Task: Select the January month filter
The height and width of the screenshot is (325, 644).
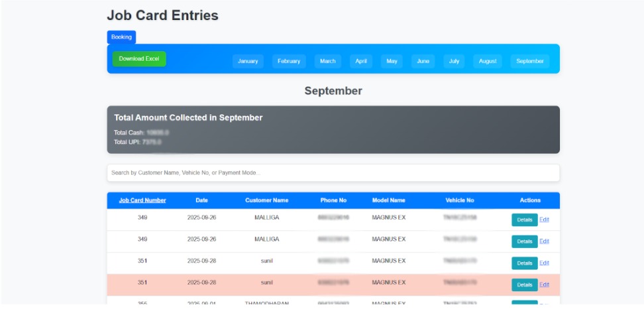Action: 248,61
